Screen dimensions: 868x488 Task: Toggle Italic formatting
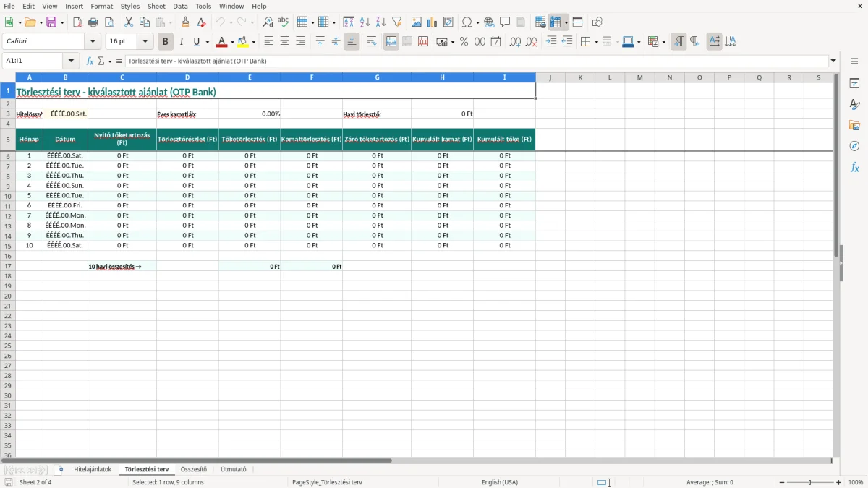coord(182,42)
